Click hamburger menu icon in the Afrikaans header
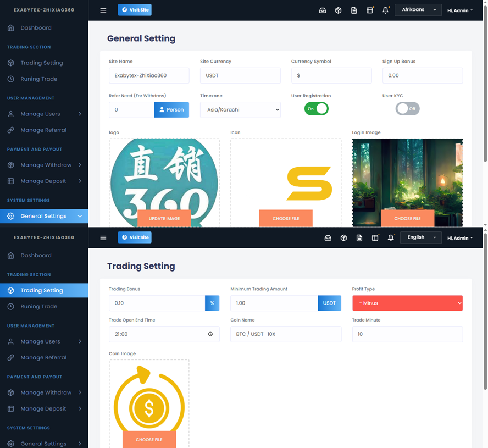 [103, 10]
